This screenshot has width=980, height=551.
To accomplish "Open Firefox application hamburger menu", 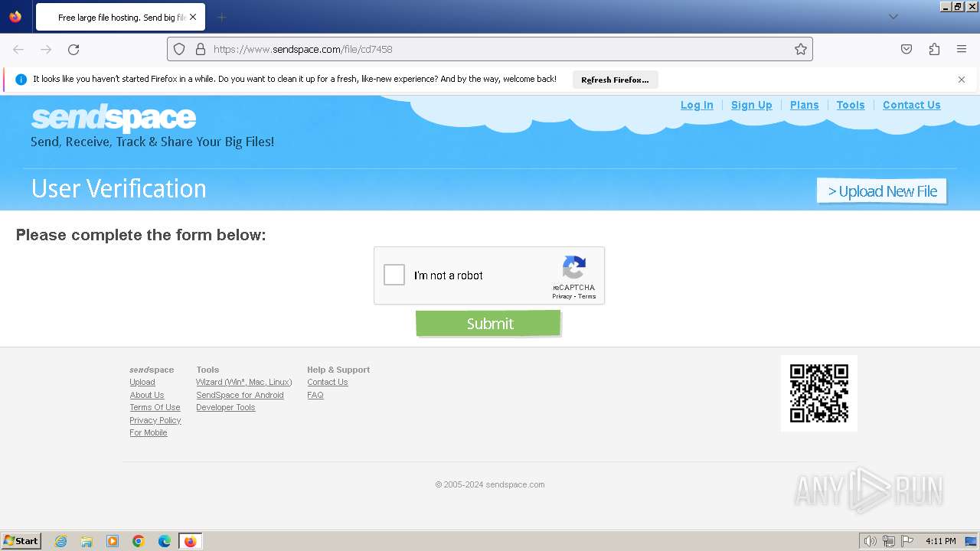I will tap(962, 49).
